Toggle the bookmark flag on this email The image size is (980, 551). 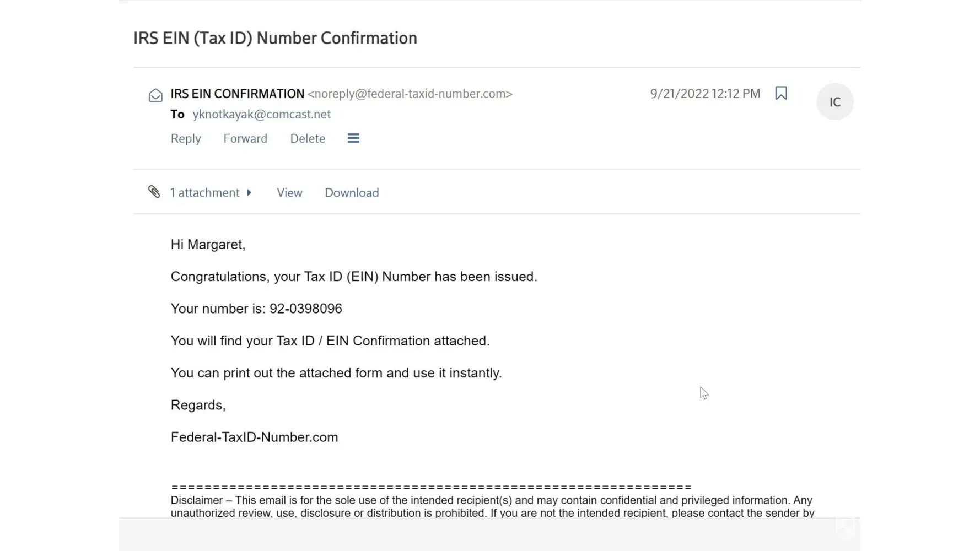(x=780, y=93)
